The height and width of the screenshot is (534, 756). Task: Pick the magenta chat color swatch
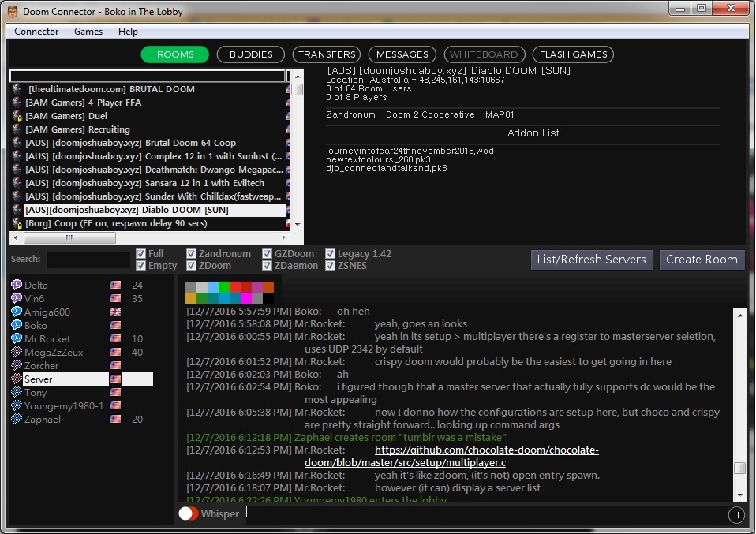[x=246, y=298]
